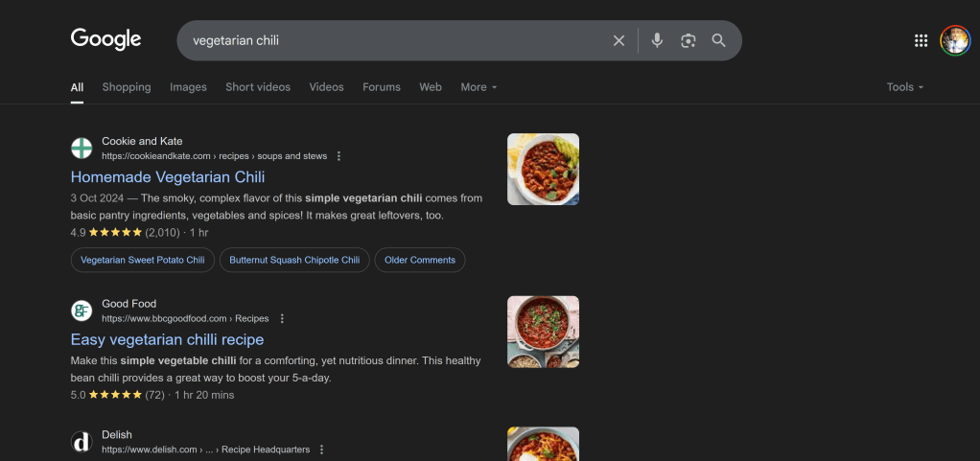Open Easy vegetarian chilli recipe link
The width and height of the screenshot is (980, 461).
click(167, 340)
